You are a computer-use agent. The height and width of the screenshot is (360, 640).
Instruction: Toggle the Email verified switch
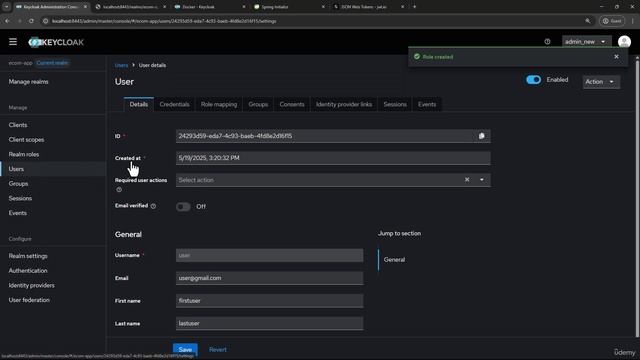click(183, 207)
